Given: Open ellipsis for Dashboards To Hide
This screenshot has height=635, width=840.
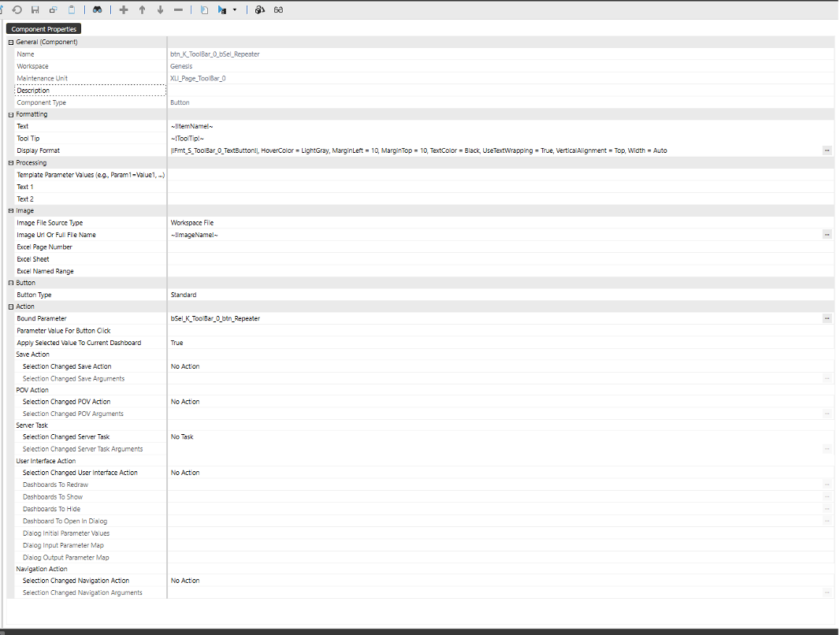Looking at the screenshot, I should point(827,509).
